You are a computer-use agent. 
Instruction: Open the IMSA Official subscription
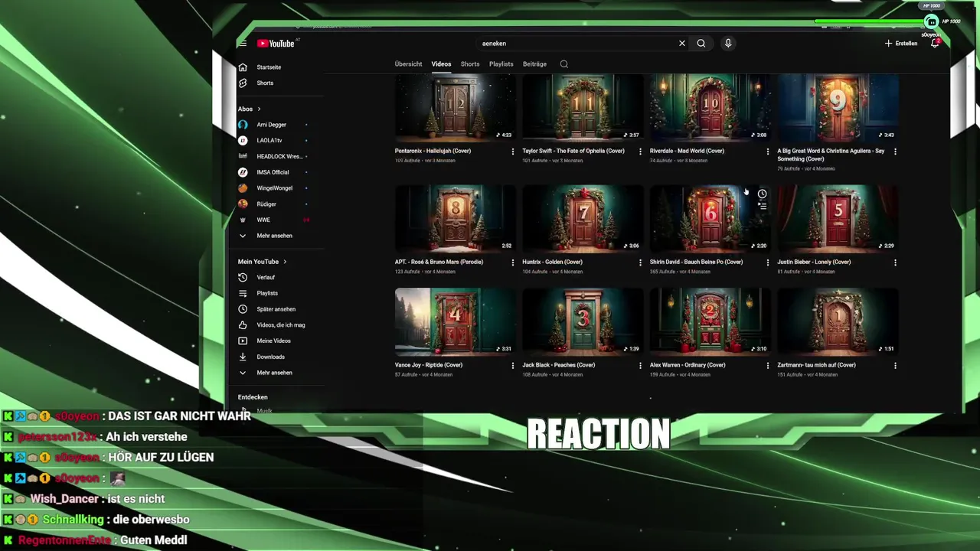(x=272, y=172)
